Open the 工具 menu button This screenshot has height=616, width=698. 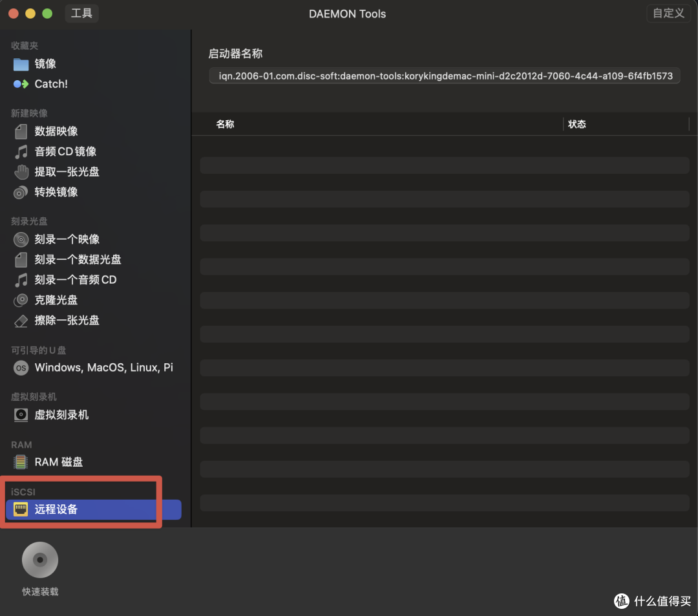point(81,14)
